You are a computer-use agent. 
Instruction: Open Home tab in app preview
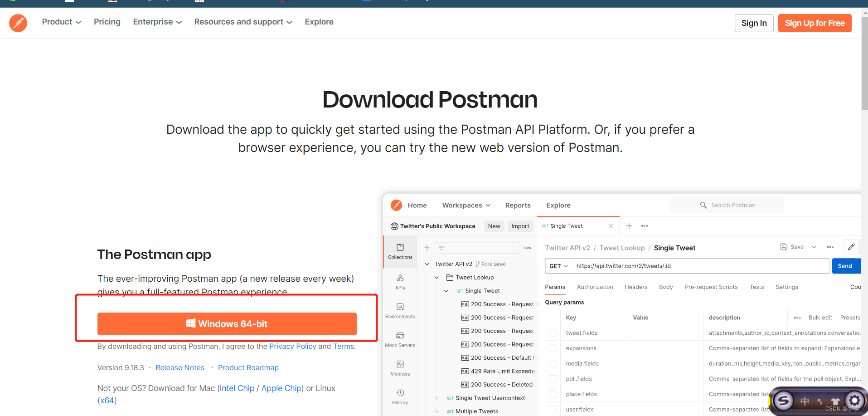coord(417,205)
